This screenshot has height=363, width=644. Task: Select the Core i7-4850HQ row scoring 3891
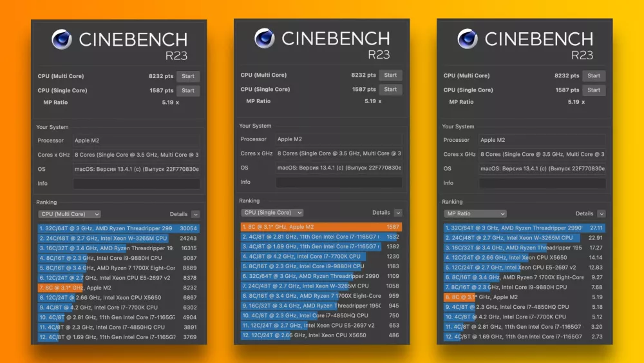coord(118,328)
